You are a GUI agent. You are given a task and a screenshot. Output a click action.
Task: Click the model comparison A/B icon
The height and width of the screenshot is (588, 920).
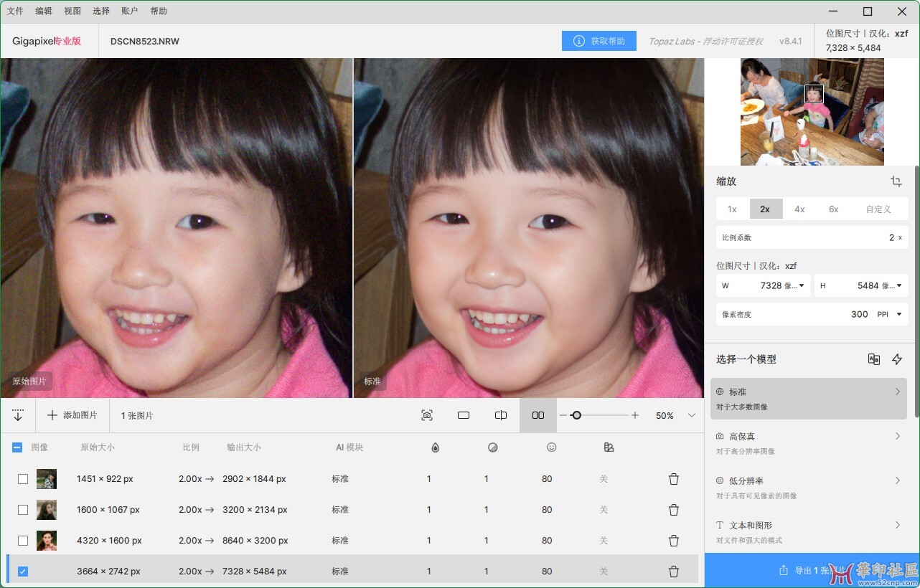[x=873, y=359]
